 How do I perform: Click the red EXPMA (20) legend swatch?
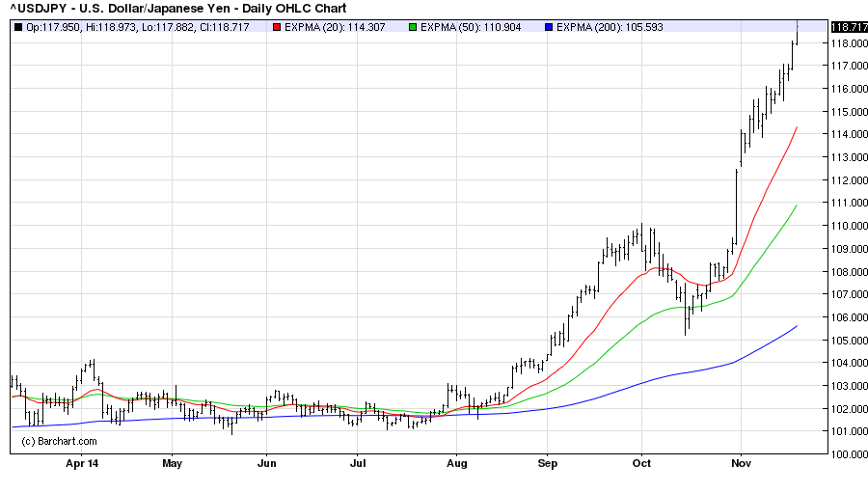click(276, 27)
